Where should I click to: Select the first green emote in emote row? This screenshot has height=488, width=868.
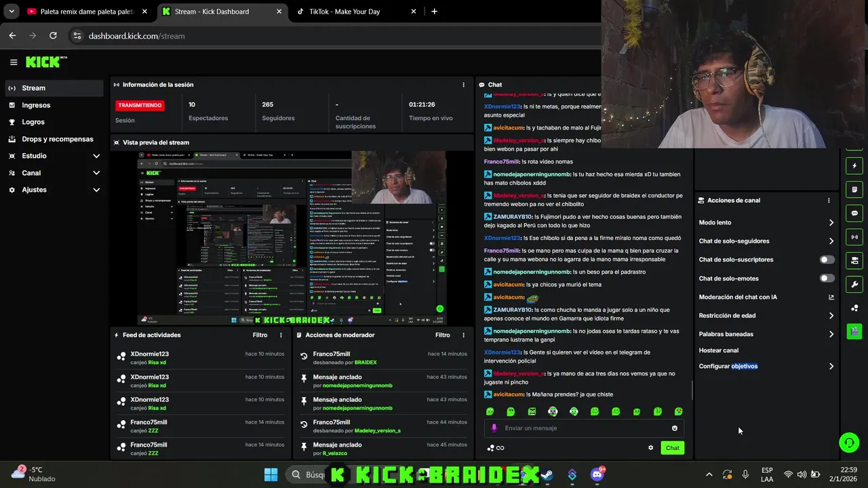(x=490, y=411)
